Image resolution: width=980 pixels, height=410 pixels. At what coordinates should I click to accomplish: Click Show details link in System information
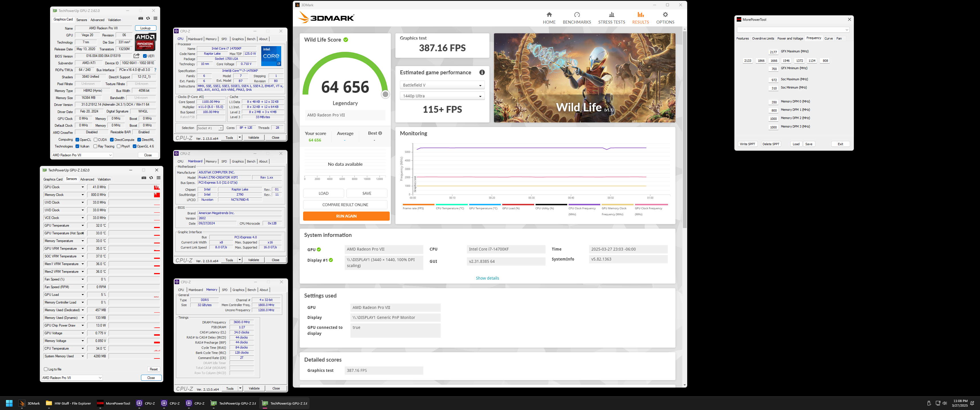pos(487,278)
